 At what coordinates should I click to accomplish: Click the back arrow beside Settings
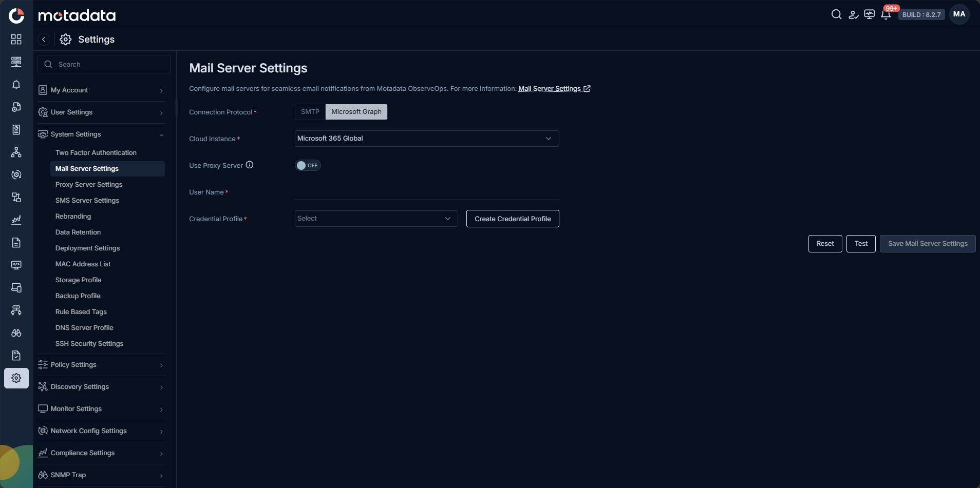coord(44,40)
